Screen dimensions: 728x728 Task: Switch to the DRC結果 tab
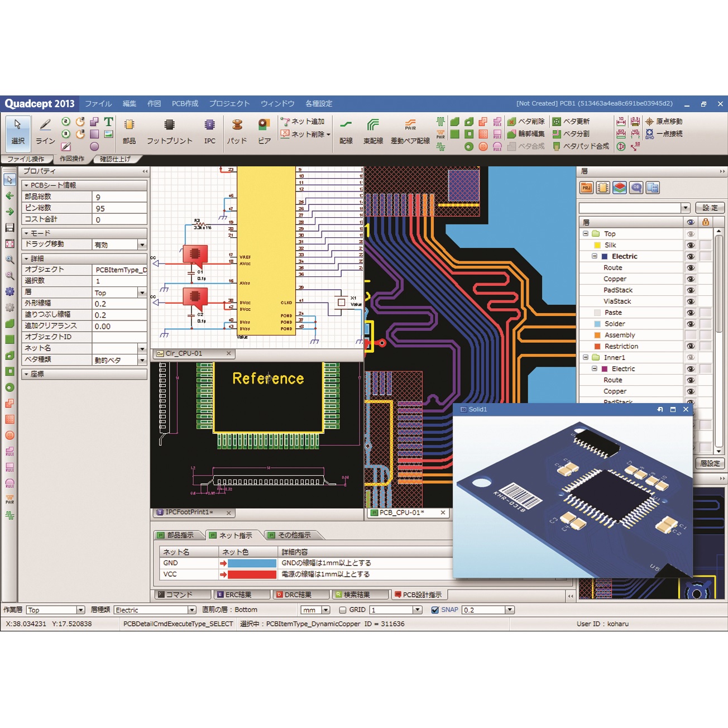tap(299, 595)
